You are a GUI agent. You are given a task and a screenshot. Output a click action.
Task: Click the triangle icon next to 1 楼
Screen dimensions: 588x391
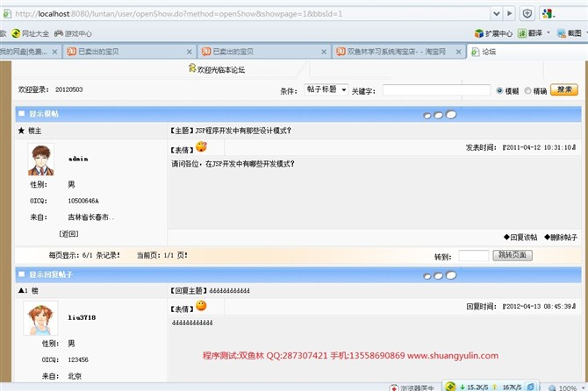21,290
